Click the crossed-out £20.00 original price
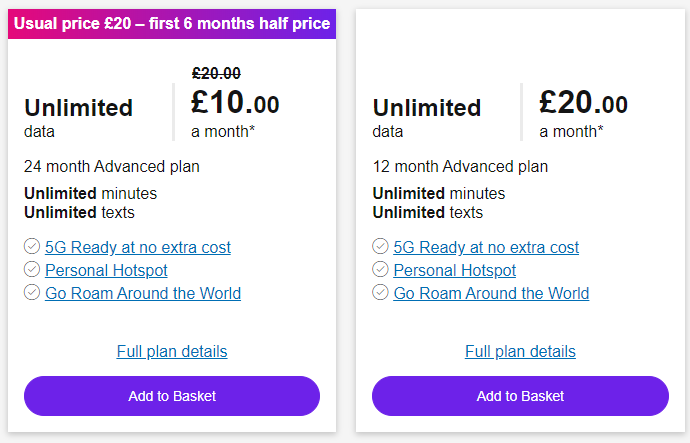This screenshot has width=690, height=443. (217, 73)
